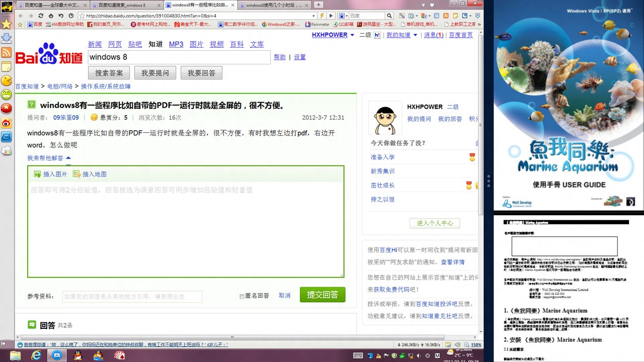Screen dimensions: 644x362
Task: Open File Explorer from the taskbar
Action: click(16, 355)
